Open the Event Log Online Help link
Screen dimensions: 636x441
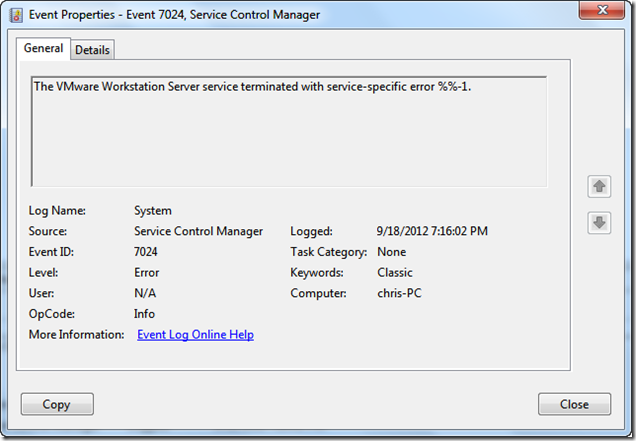click(195, 335)
